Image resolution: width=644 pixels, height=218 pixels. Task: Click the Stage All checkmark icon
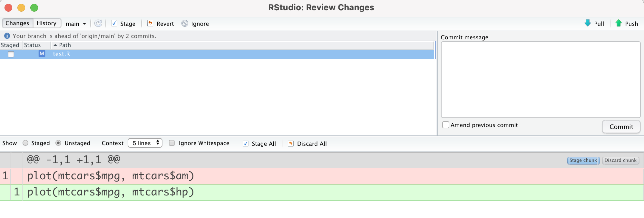pyautogui.click(x=246, y=144)
